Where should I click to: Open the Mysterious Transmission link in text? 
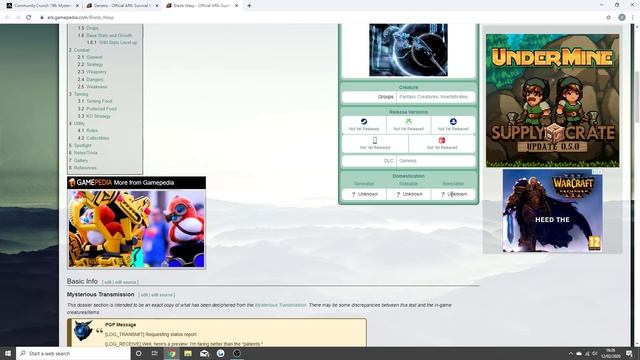280,305
